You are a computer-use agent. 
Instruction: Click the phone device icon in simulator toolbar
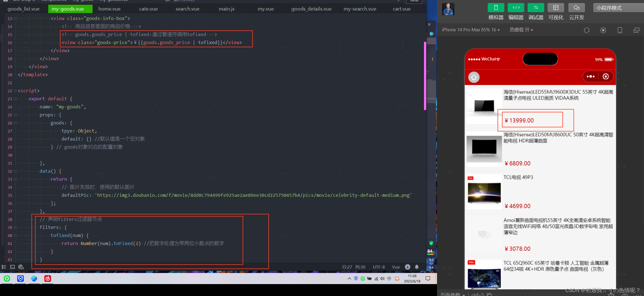point(620,30)
